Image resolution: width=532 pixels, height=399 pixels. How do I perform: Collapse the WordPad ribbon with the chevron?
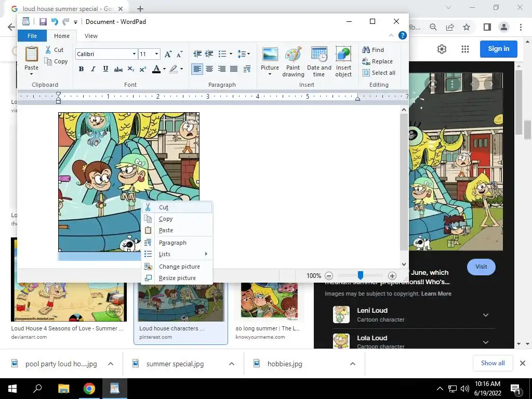click(x=391, y=35)
